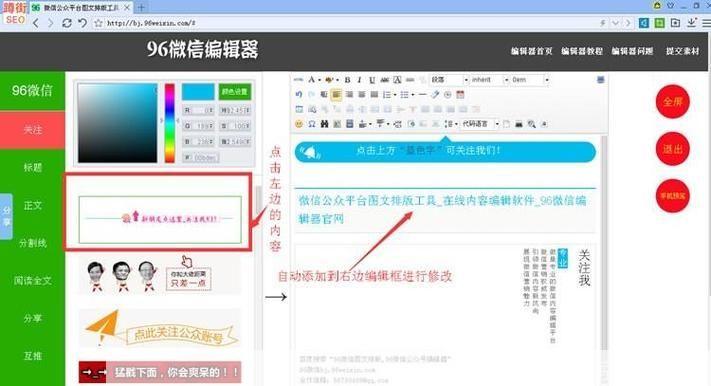Expand the unordered list style dropdown

coord(413,95)
